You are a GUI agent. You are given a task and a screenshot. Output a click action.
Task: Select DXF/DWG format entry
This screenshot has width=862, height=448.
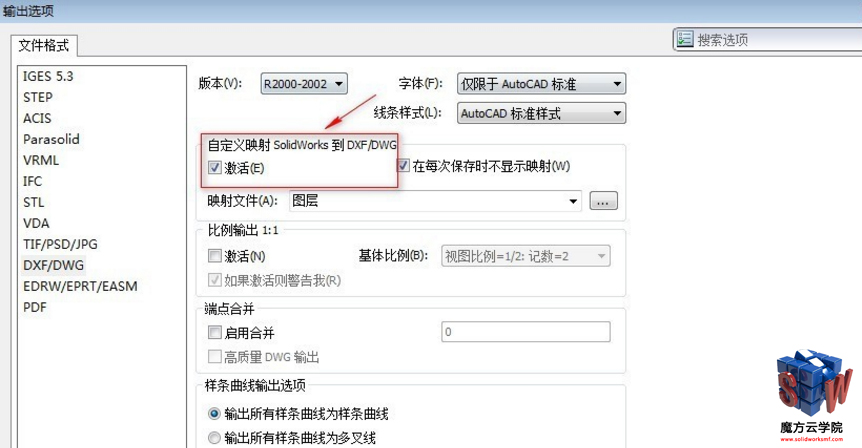click(x=53, y=265)
